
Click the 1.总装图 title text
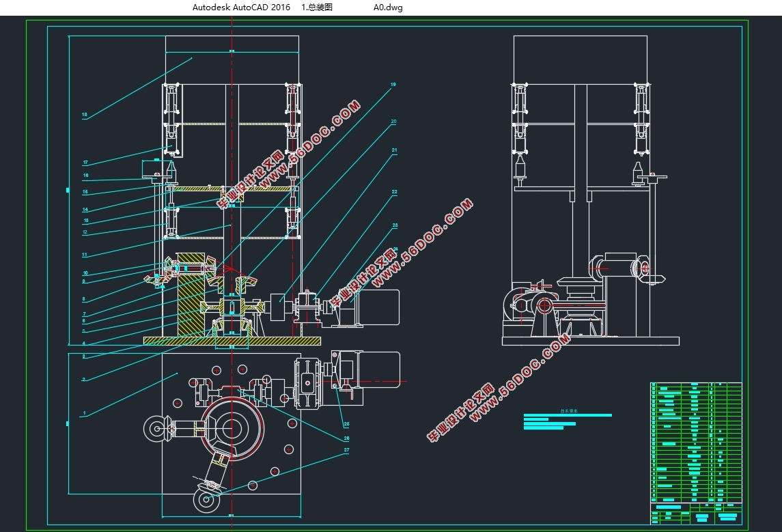(317, 8)
